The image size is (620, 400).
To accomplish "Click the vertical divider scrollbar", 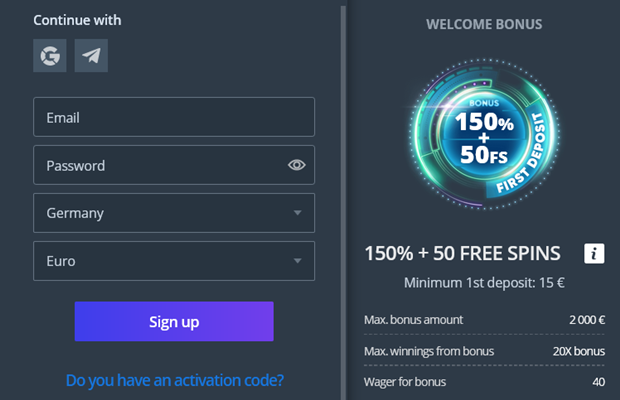I will click(x=343, y=202).
